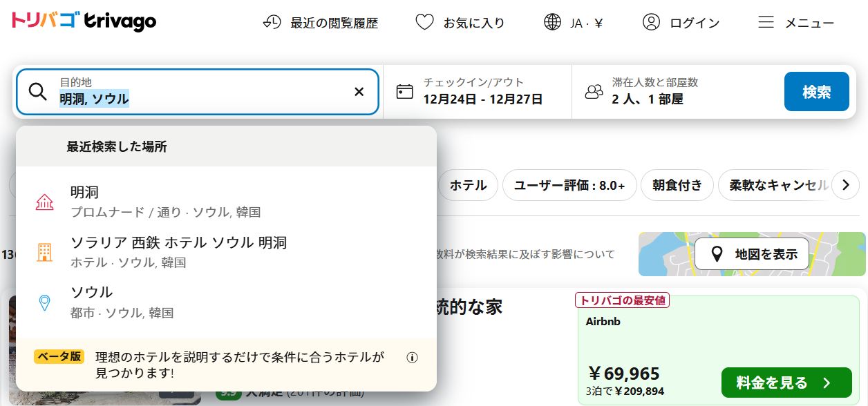Click the guests and rooms people icon

(594, 91)
